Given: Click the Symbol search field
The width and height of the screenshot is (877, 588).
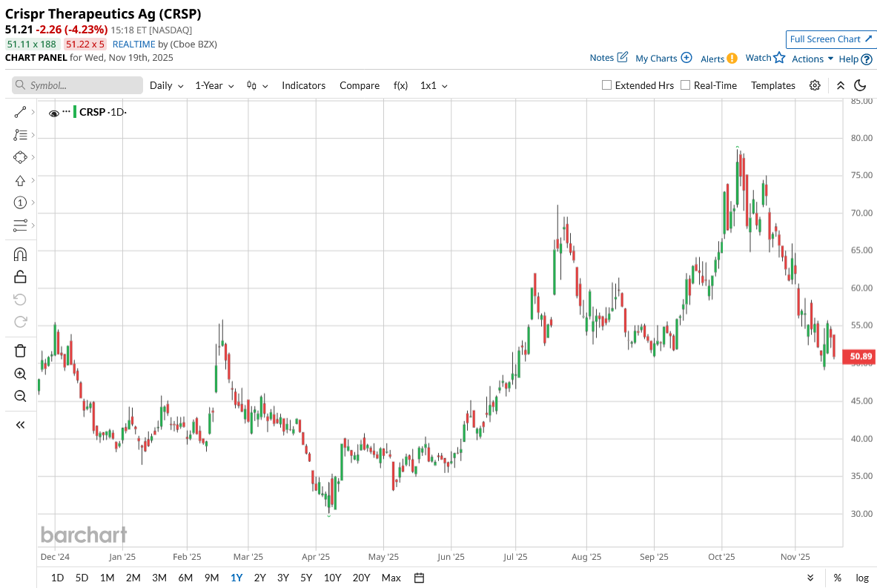Looking at the screenshot, I should 77,85.
